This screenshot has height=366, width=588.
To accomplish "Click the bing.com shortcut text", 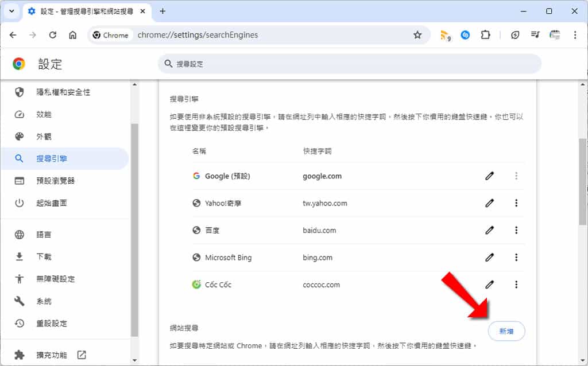I will [x=318, y=258].
